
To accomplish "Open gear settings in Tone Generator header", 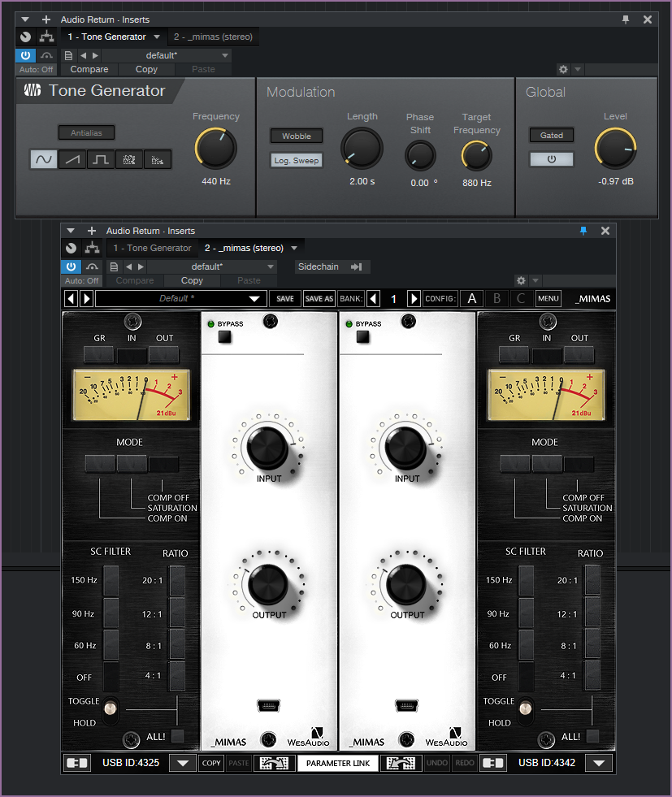I will tap(563, 69).
